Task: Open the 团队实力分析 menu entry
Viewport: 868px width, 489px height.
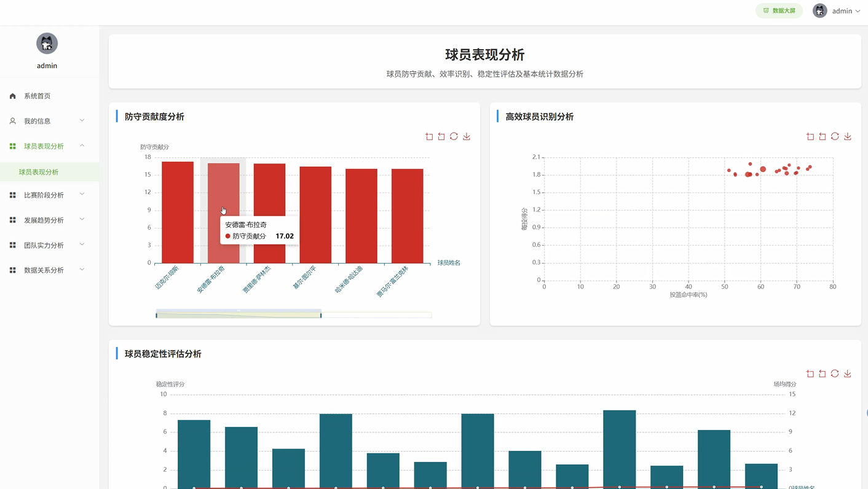Action: tap(49, 245)
